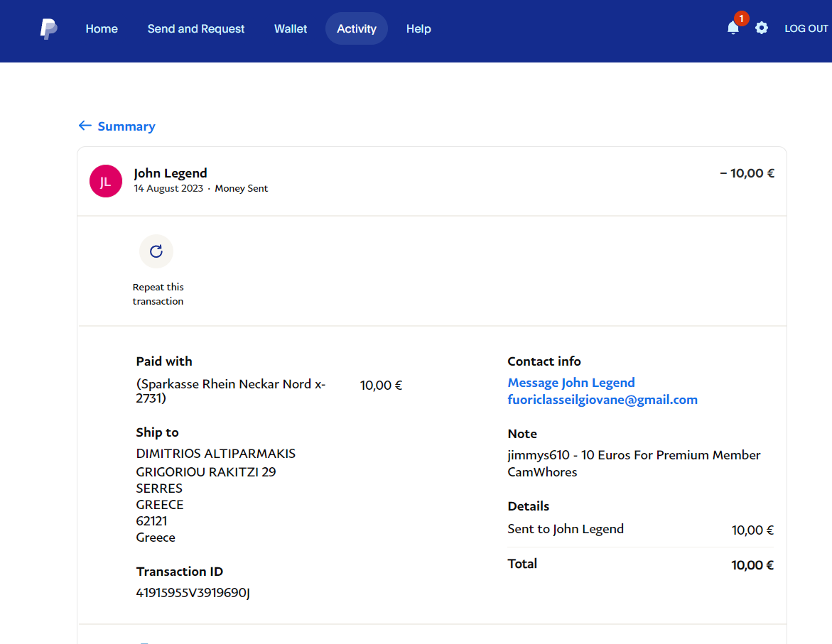Click the Contact info heading

pyautogui.click(x=544, y=361)
